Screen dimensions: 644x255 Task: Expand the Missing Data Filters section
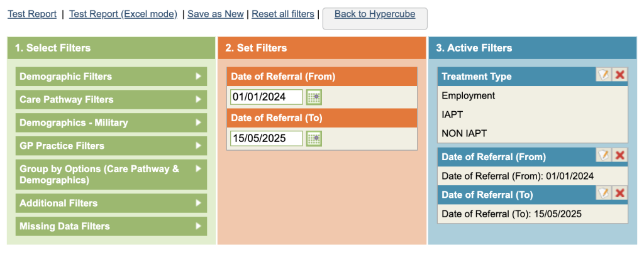111,226
